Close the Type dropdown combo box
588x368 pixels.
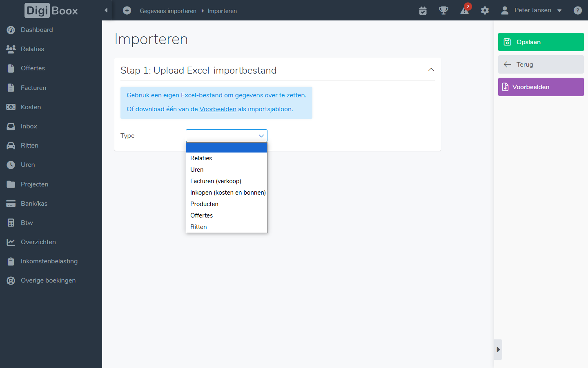pyautogui.click(x=226, y=136)
